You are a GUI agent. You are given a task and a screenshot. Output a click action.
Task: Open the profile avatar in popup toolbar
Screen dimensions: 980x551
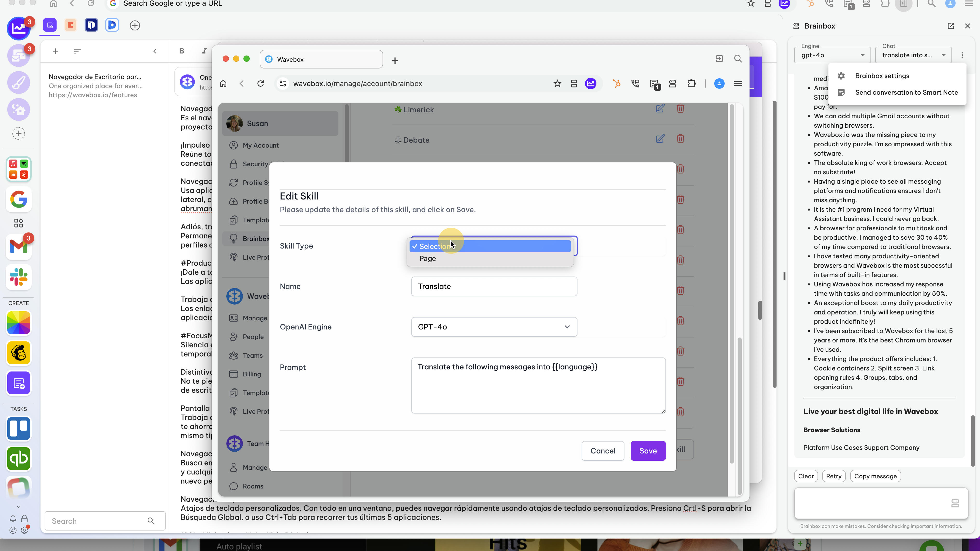(x=719, y=83)
